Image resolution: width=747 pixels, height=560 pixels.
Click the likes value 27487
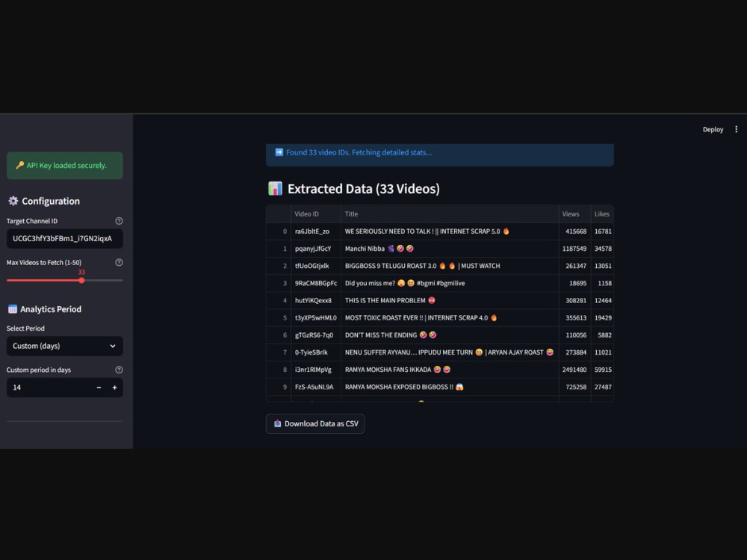click(602, 387)
